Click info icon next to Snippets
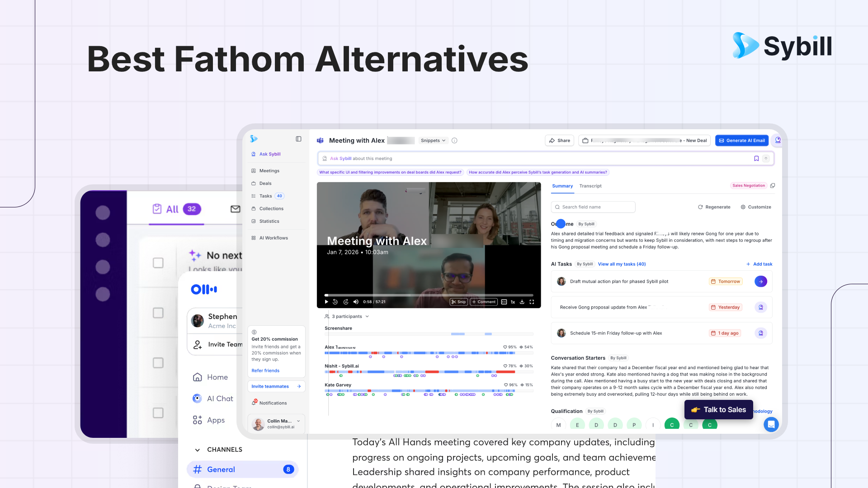The width and height of the screenshot is (868, 488). tap(454, 141)
